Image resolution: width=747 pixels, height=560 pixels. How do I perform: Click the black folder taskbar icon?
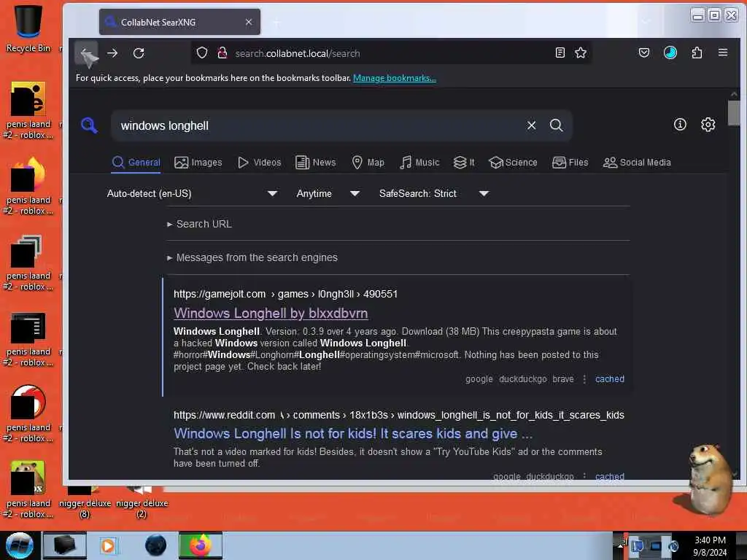point(65,545)
